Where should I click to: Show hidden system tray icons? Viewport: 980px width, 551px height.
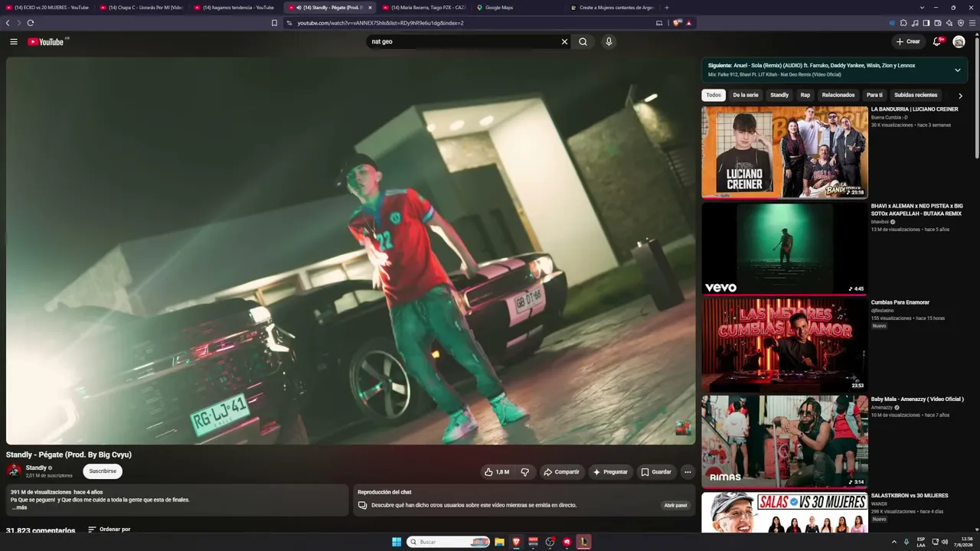tap(894, 542)
